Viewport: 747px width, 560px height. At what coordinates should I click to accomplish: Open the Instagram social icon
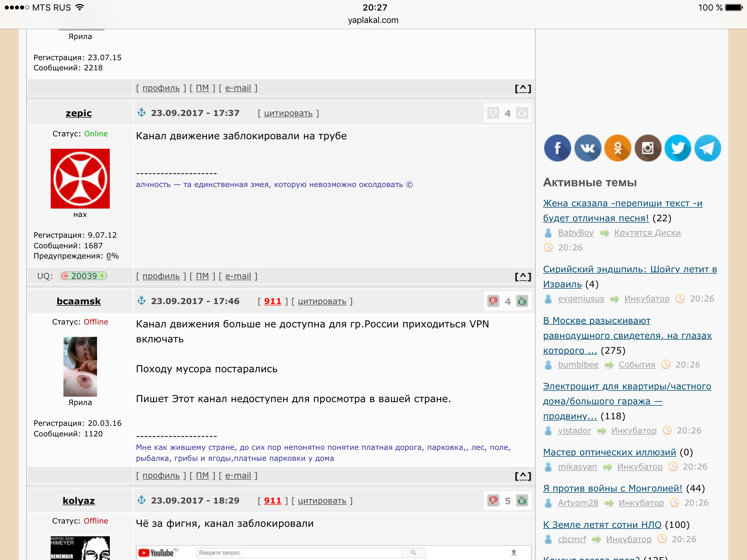pos(648,148)
